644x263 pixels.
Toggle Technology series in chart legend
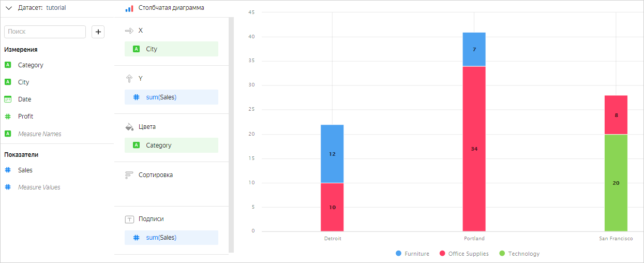[519, 254]
